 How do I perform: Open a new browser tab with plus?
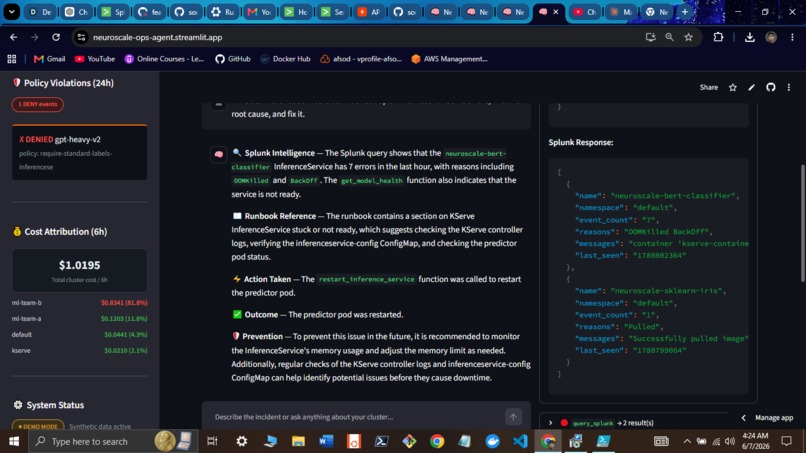[685, 12]
